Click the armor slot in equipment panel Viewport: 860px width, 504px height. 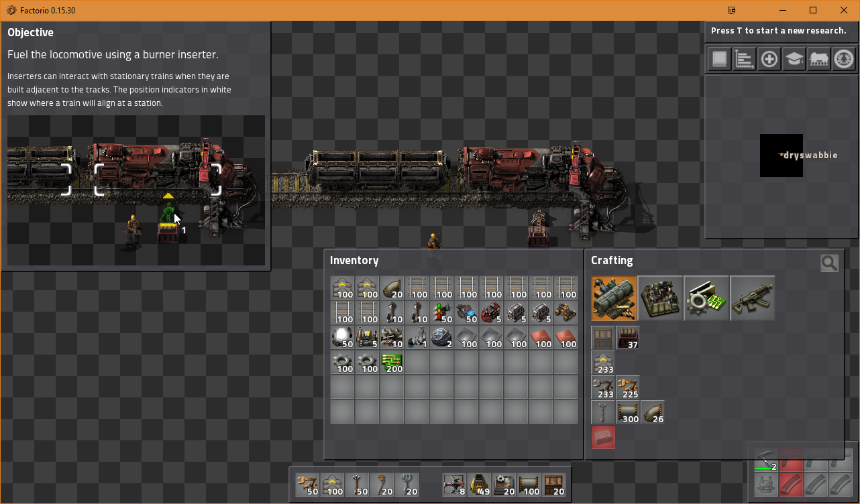(766, 485)
